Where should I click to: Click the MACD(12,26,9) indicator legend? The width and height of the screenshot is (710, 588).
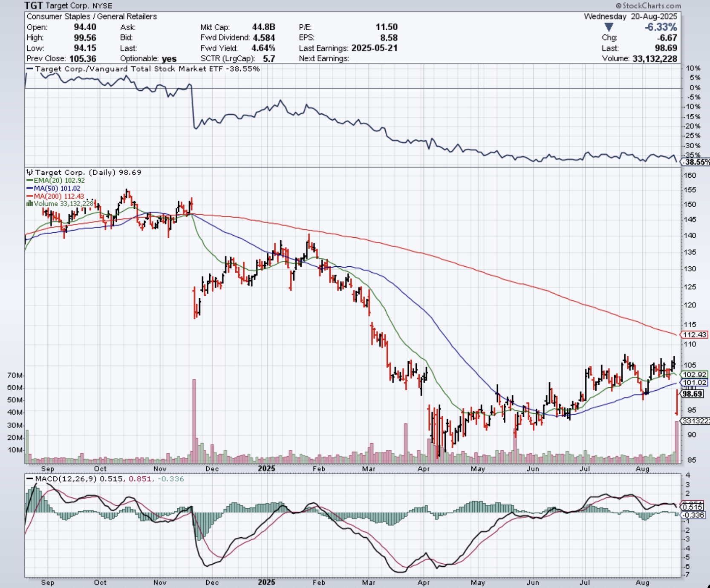[105, 479]
